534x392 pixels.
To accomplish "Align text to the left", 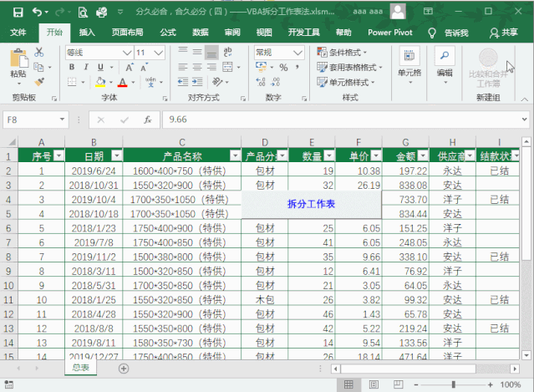I will pos(183,67).
